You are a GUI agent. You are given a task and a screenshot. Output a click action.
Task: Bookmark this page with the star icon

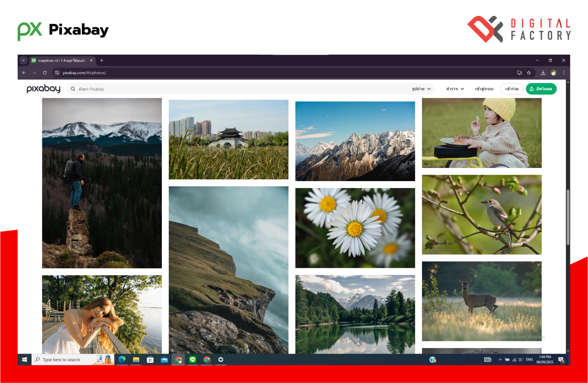(x=529, y=73)
